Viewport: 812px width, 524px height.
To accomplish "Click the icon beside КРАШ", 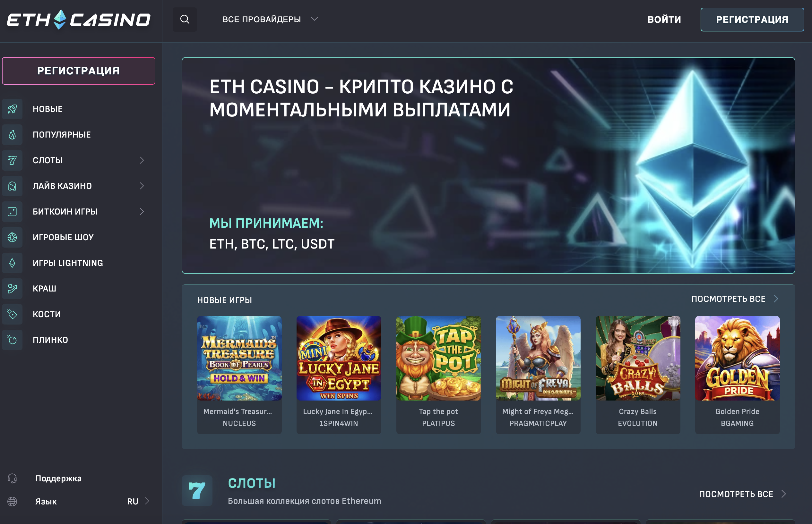I will 12,289.
